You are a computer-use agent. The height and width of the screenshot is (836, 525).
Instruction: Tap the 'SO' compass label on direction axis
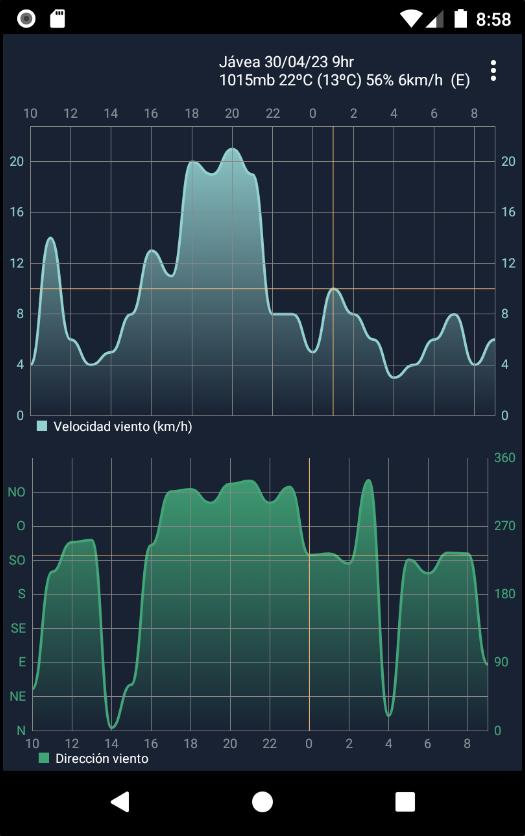click(17, 560)
